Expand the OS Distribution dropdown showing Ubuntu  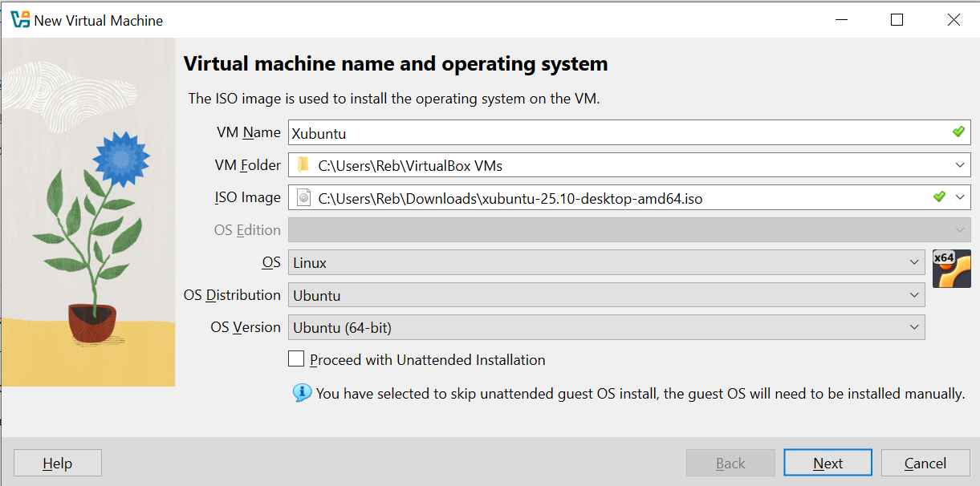click(607, 295)
